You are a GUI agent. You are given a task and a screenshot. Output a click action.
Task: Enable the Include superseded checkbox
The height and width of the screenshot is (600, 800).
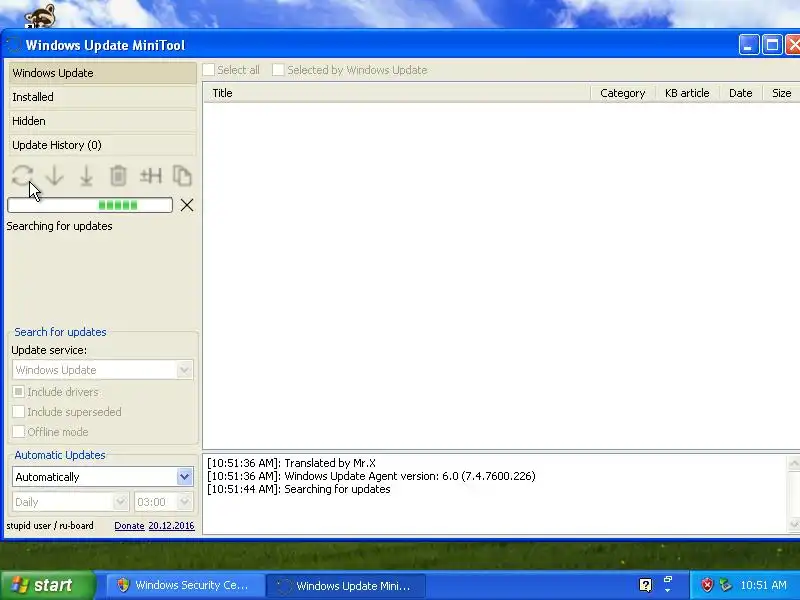(x=18, y=412)
